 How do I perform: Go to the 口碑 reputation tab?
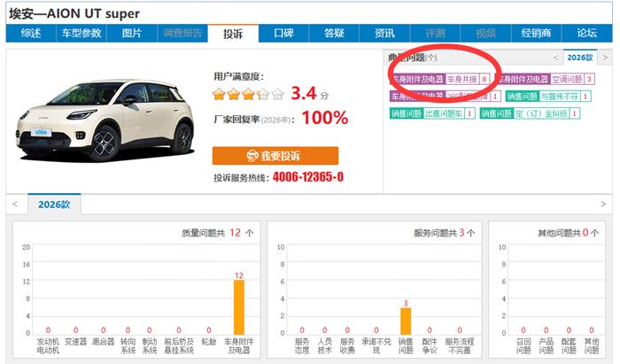[x=283, y=33]
